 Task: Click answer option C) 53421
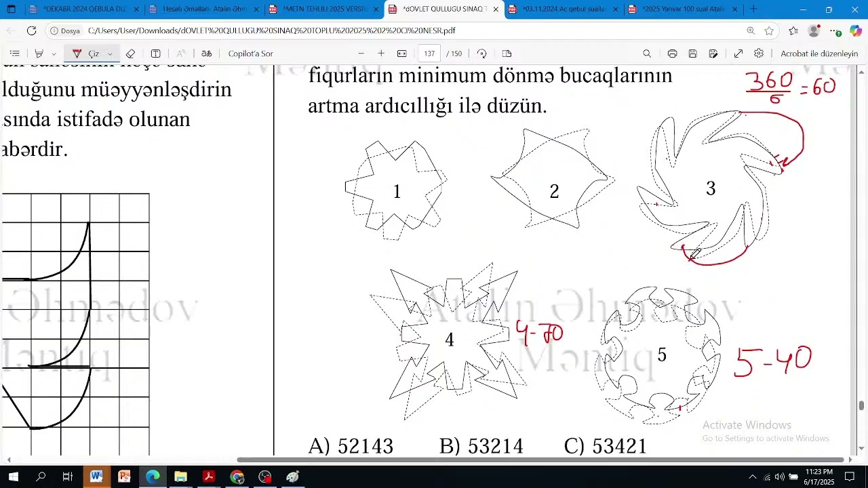tap(605, 446)
